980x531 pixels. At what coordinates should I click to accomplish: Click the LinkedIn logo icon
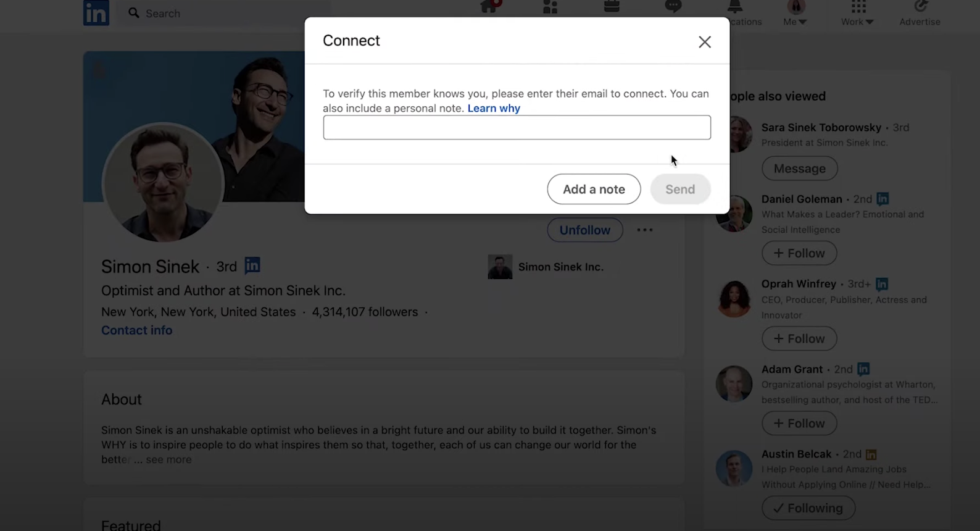pyautogui.click(x=96, y=13)
